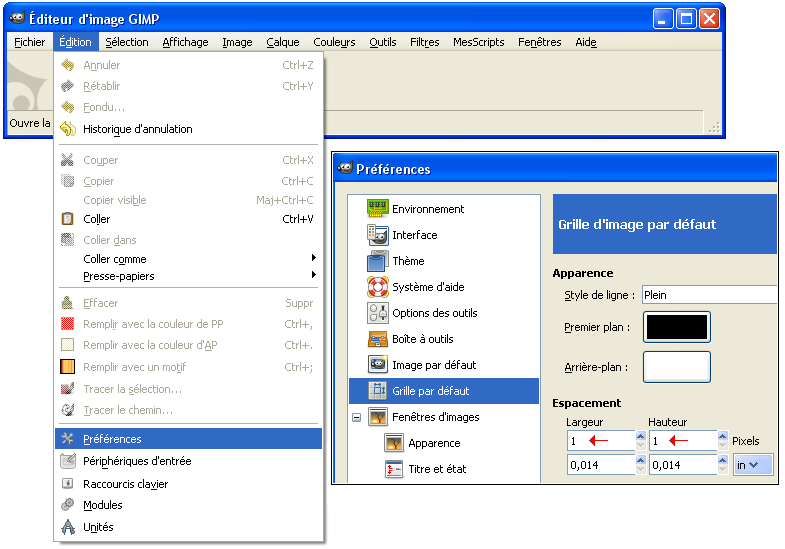785x549 pixels.
Task: Click the Wilber icon in Préférences title bar
Action: (x=345, y=168)
